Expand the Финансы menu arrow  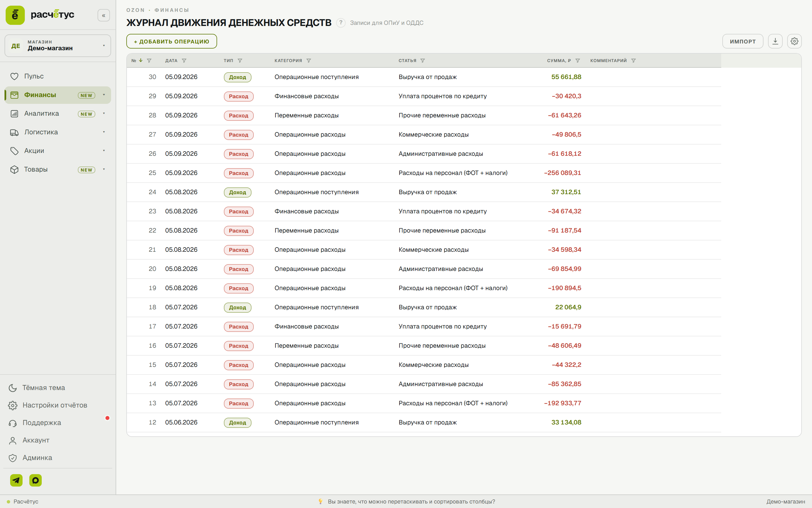point(104,95)
